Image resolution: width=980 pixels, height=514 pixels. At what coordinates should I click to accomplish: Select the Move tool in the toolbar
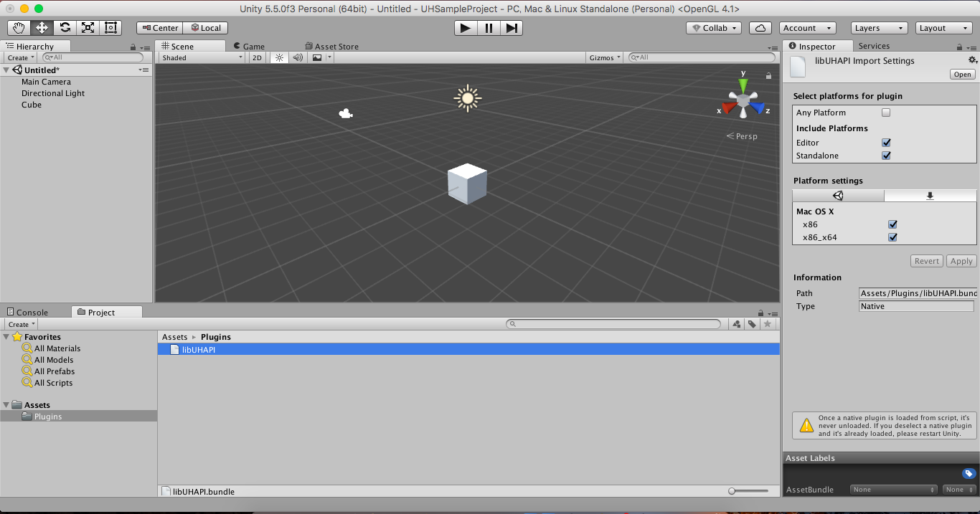click(42, 28)
